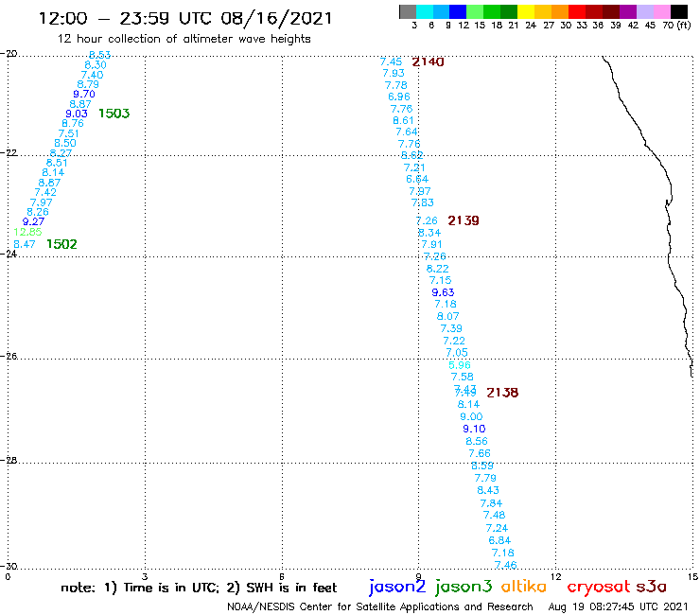
Task: Click the 8.34 wave height value
Action: click(429, 233)
